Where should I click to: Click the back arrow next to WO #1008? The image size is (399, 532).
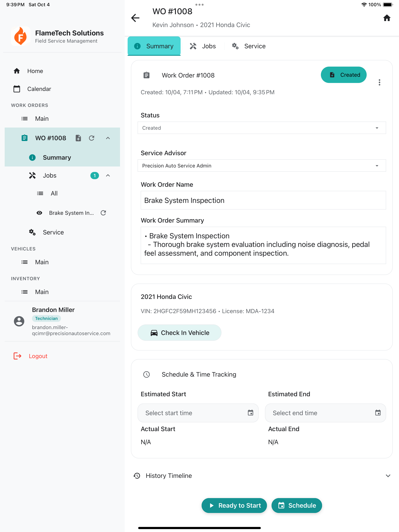pyautogui.click(x=135, y=18)
